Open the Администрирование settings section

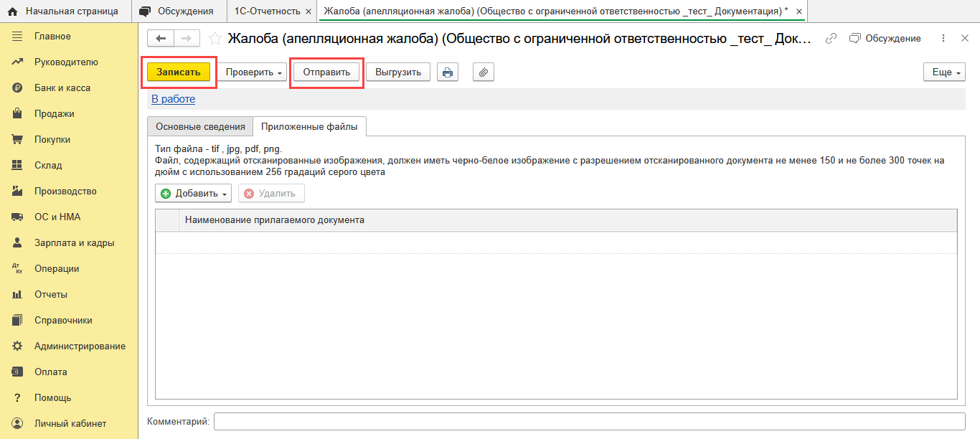point(80,346)
